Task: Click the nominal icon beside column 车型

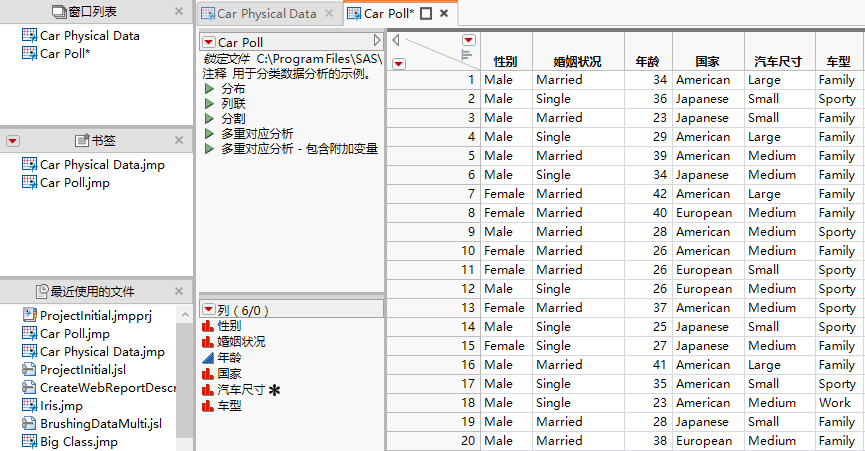Action: pyautogui.click(x=208, y=406)
